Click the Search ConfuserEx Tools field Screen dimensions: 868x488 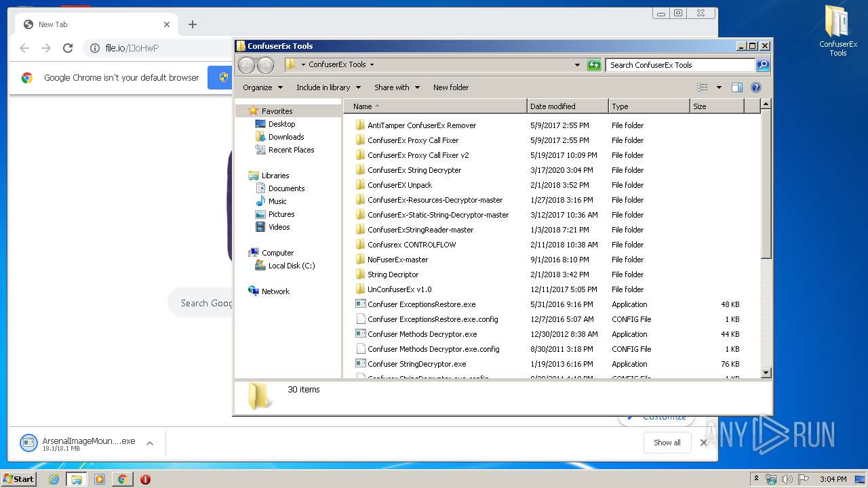click(x=680, y=65)
